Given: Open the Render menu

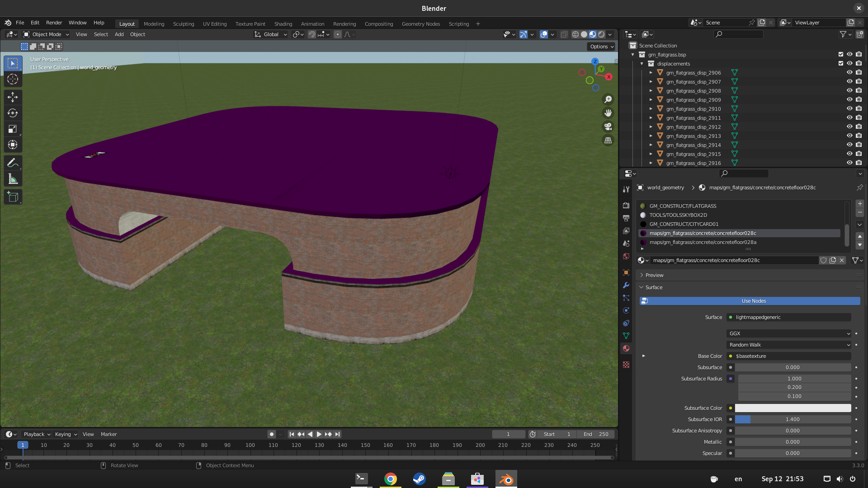Looking at the screenshot, I should coord(54,23).
